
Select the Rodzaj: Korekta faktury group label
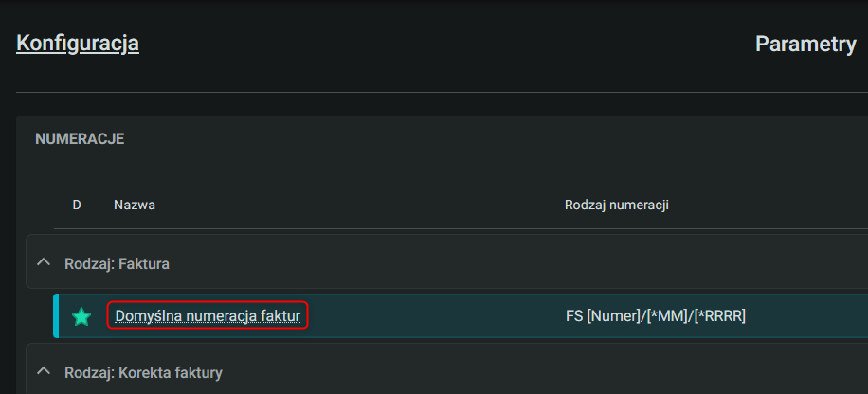coord(143,373)
